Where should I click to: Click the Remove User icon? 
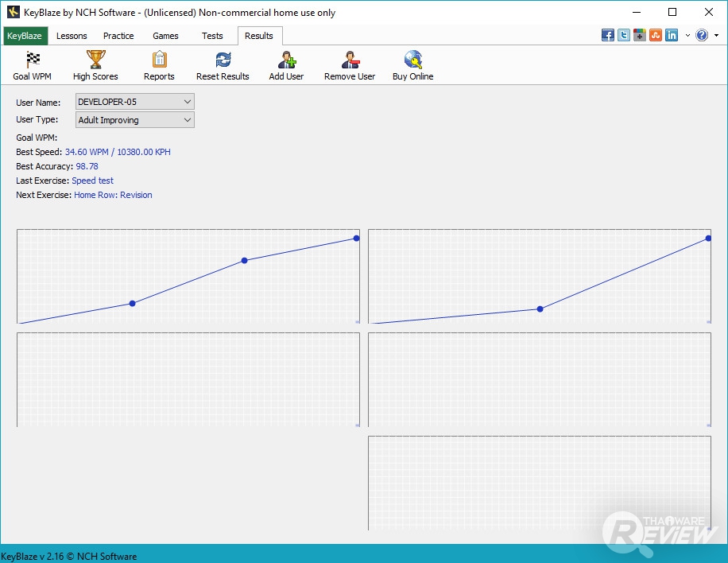(350, 65)
